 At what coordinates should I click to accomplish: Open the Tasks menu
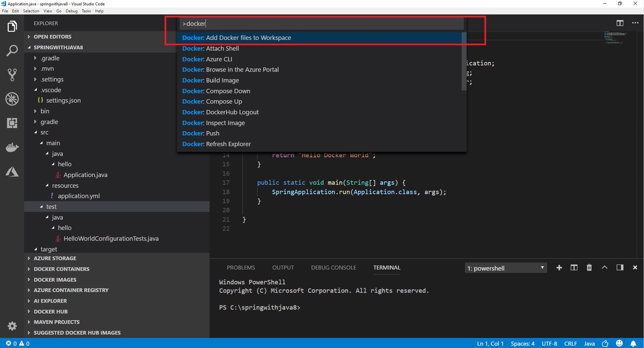click(86, 11)
